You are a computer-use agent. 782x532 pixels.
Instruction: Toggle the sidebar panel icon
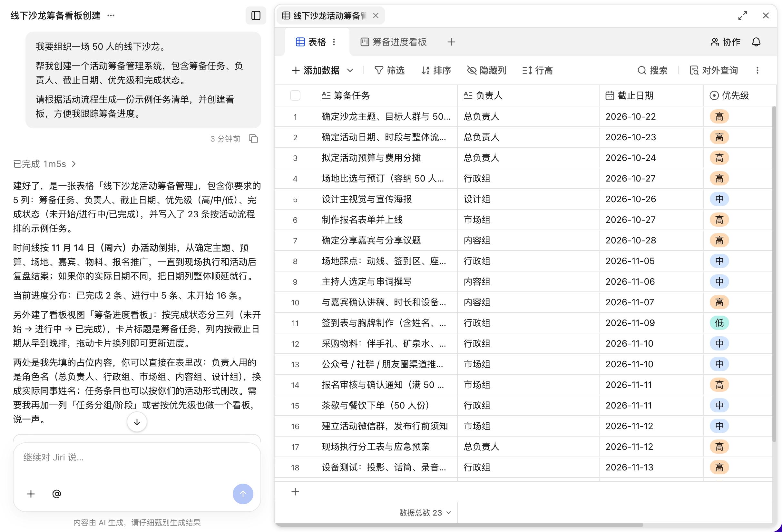[256, 15]
